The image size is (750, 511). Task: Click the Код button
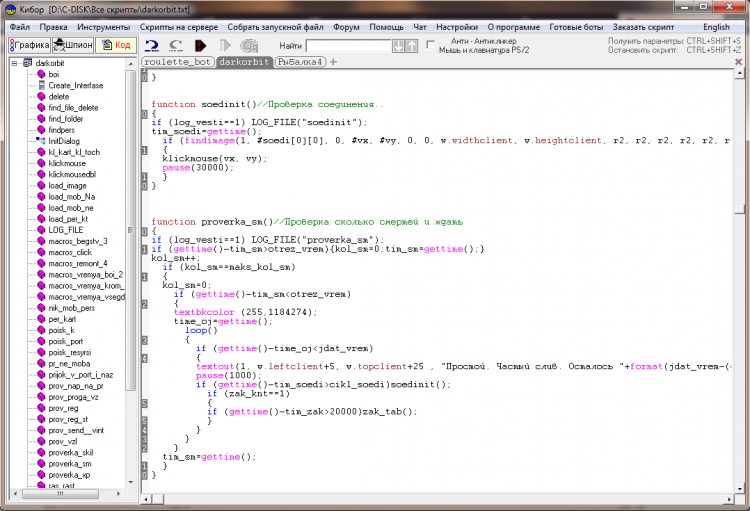(x=116, y=45)
